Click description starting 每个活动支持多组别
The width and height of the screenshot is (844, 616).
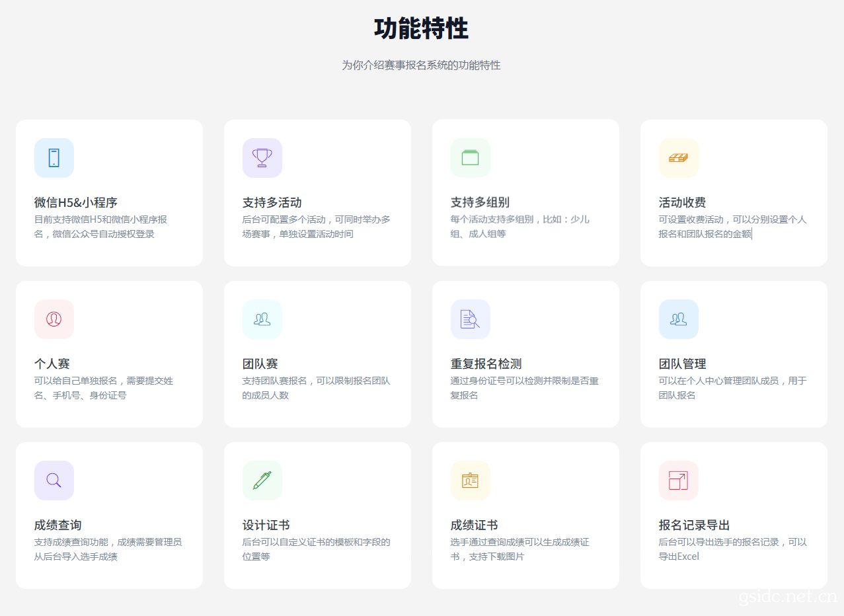tap(520, 227)
